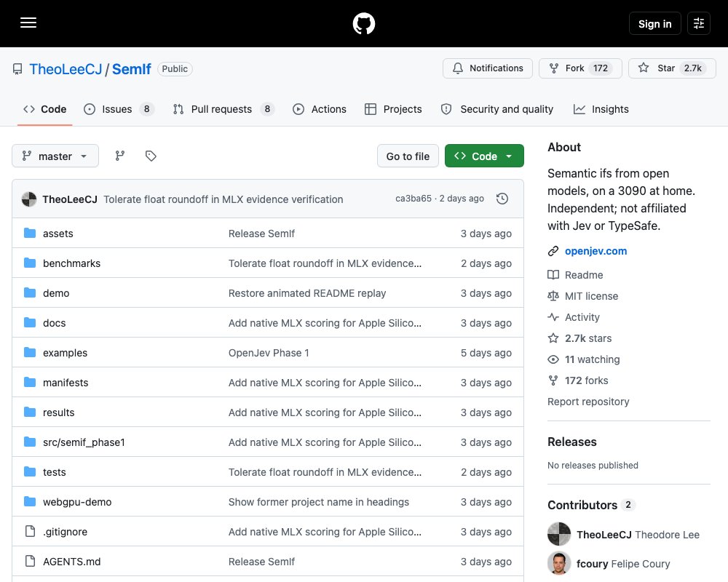Image resolution: width=728 pixels, height=582 pixels.
Task: Open 'Show former project name in headings' commit
Action: pos(319,502)
